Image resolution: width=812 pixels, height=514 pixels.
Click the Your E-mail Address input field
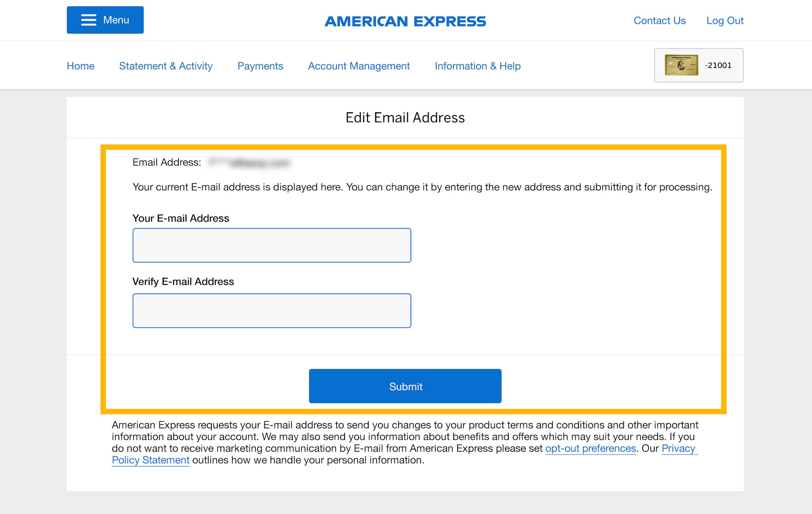[x=272, y=245]
